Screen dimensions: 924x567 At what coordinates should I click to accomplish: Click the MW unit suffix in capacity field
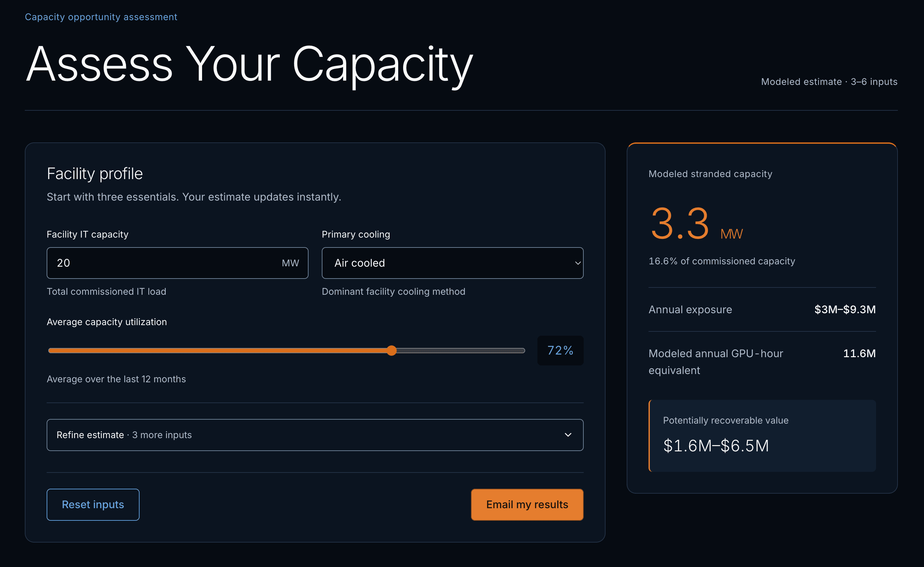coord(290,263)
